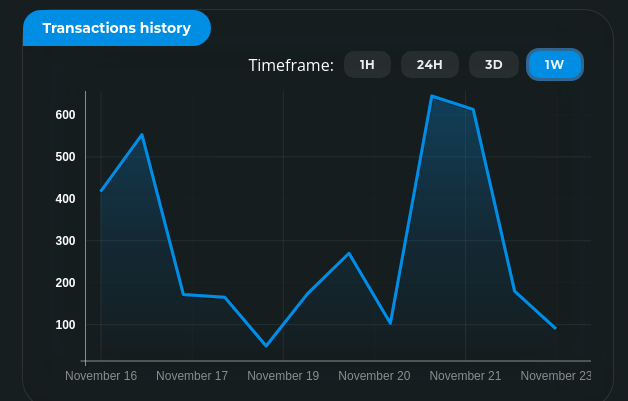The width and height of the screenshot is (628, 401).
Task: Click the November 21 axis label
Action: pyautogui.click(x=465, y=376)
